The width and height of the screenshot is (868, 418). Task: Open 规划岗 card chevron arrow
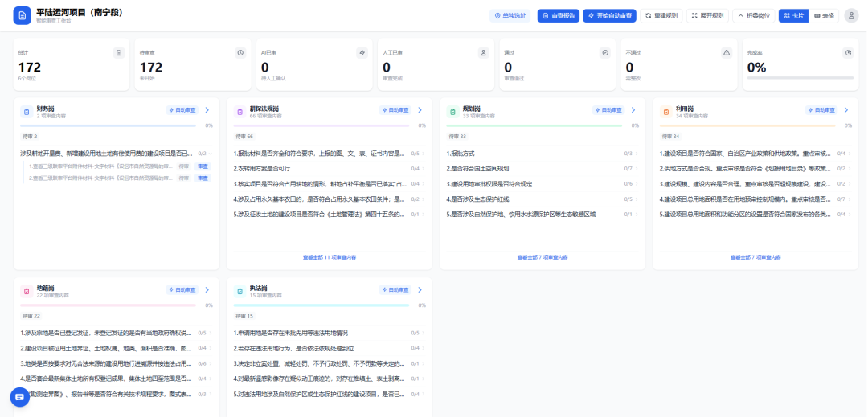coord(633,110)
